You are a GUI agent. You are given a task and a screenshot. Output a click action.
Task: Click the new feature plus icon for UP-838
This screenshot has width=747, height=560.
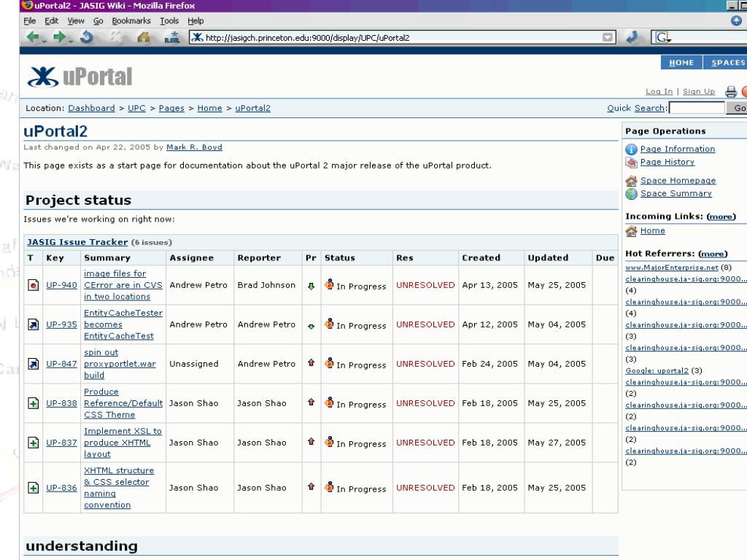(x=33, y=403)
